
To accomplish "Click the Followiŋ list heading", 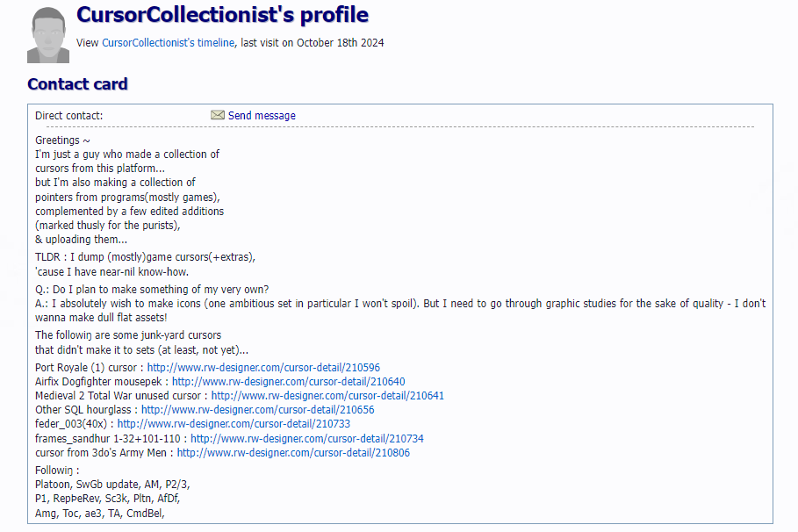I will 57,471.
